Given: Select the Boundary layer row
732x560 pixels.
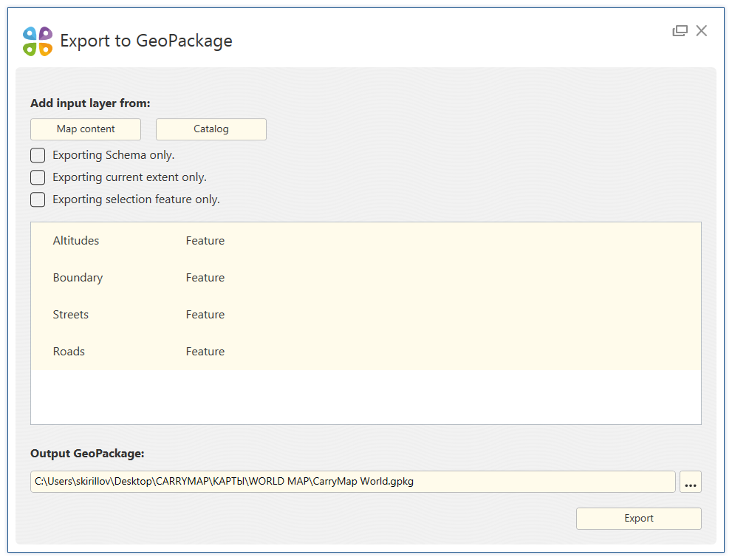Looking at the screenshot, I should [366, 278].
